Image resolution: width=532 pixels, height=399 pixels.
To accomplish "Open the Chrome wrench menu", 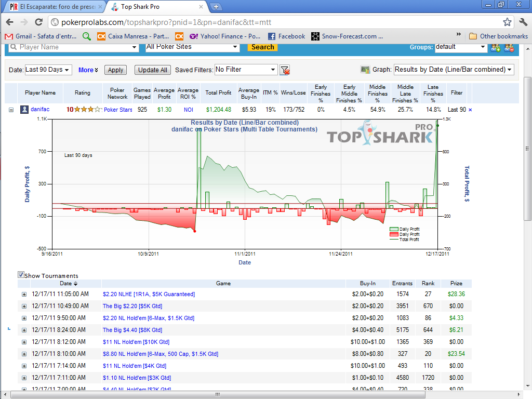I will click(x=524, y=22).
